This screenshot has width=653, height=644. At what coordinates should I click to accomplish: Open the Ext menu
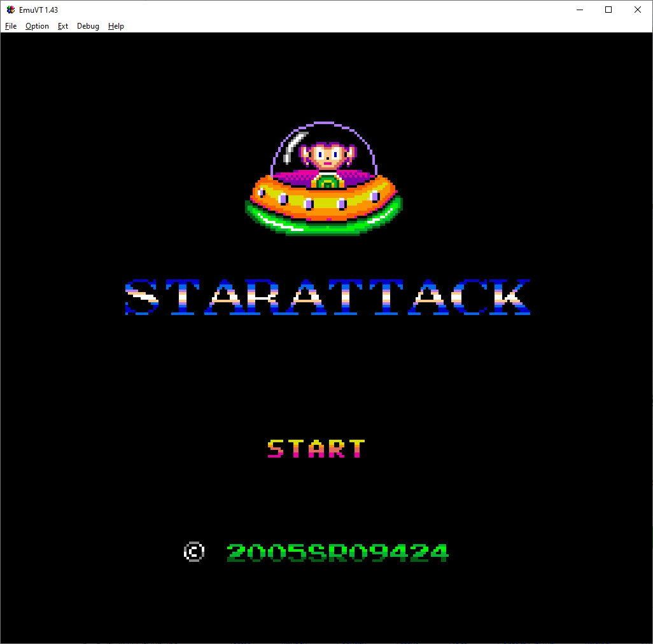(62, 26)
